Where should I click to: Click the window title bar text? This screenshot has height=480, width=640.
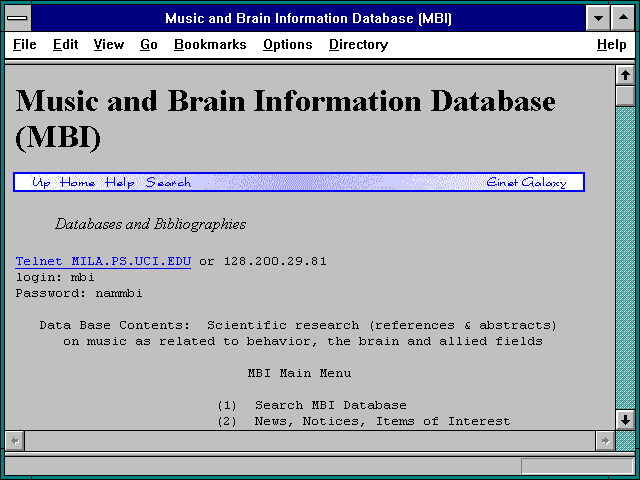click(308, 18)
